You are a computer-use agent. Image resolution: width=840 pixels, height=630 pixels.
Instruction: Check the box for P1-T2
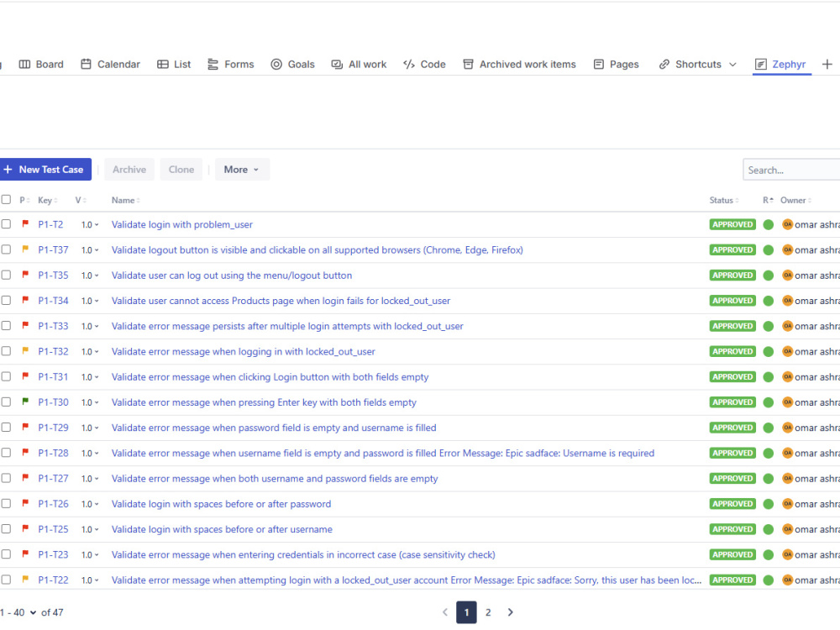(6, 224)
